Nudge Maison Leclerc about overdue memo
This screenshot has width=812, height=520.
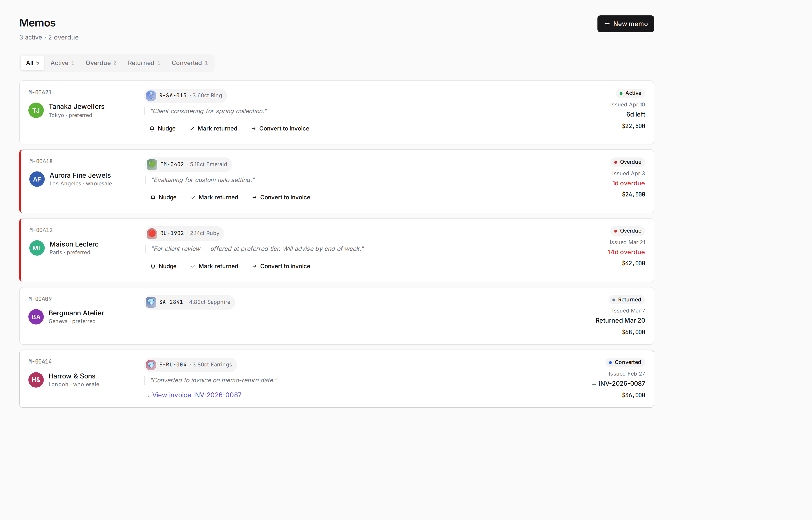coord(163,266)
